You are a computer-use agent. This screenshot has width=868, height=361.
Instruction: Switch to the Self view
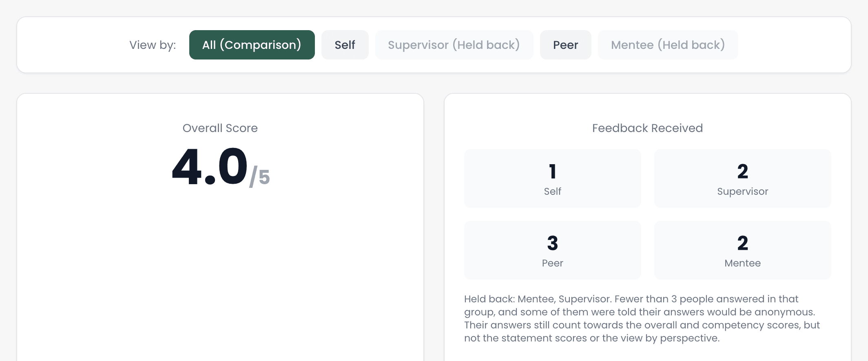pyautogui.click(x=345, y=45)
